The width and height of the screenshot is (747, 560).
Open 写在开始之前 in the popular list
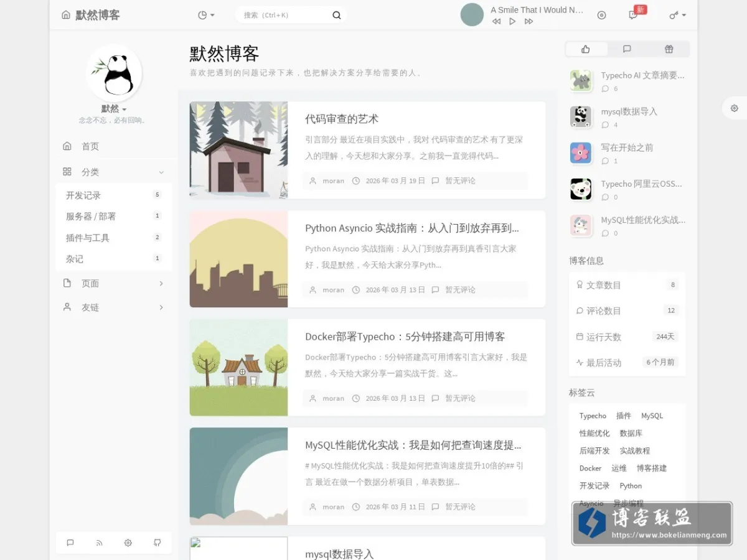[x=627, y=147]
